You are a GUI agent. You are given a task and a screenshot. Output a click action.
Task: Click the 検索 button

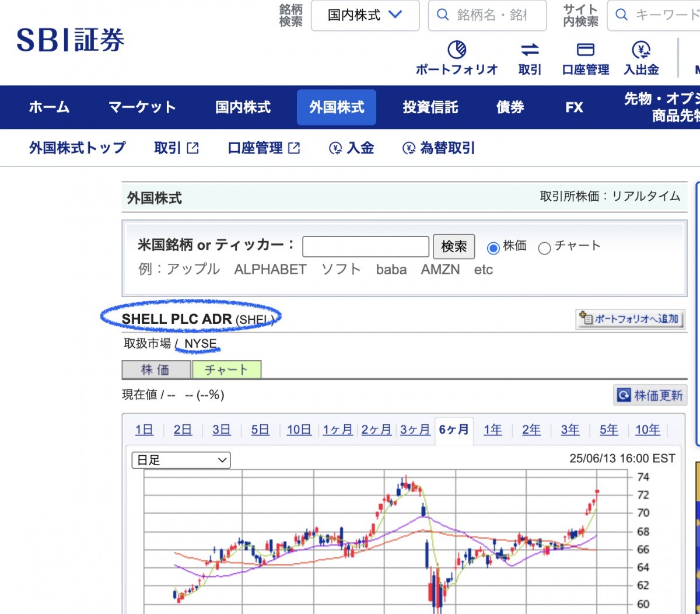454,246
